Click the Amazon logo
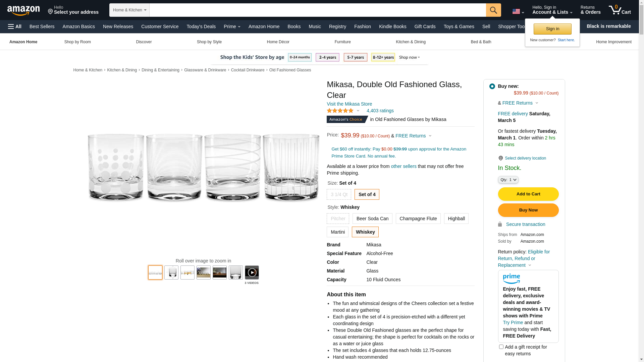 tap(23, 10)
